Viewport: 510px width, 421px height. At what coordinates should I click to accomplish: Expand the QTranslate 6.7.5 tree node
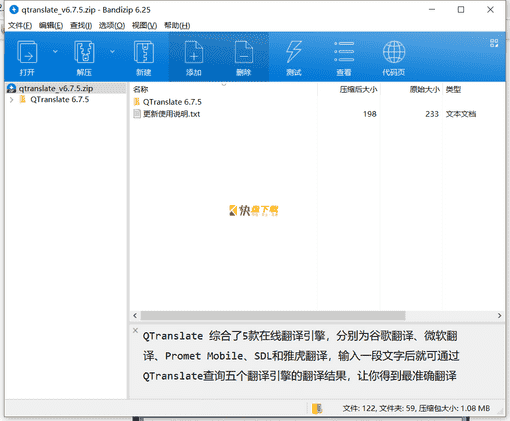(x=12, y=100)
